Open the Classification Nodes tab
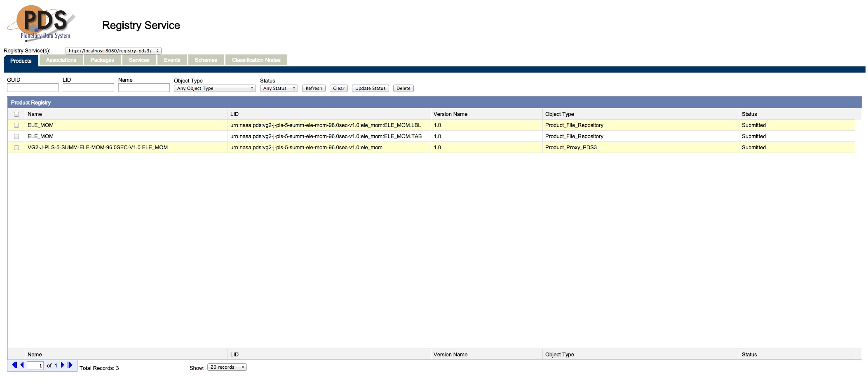The image size is (868, 379). click(256, 60)
